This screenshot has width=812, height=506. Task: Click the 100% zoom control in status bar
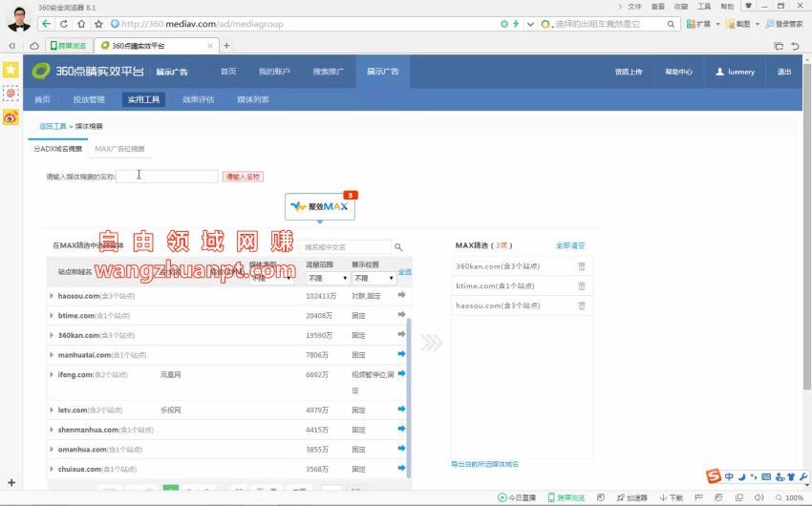tap(790, 497)
